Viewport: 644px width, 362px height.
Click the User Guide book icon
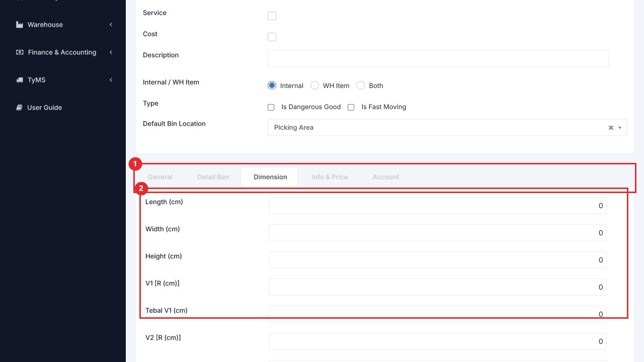pos(20,108)
